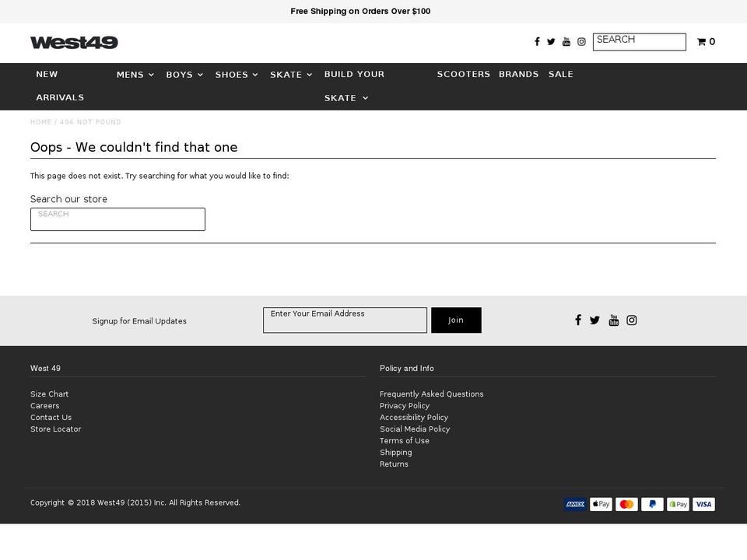Expand the Boys menu chevron
This screenshot has height=560, width=747.
tap(200, 75)
